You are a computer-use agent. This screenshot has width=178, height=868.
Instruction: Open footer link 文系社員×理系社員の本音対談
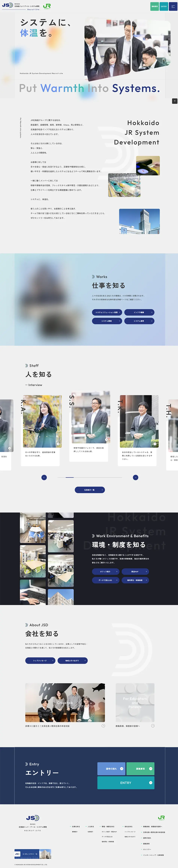point(154,832)
